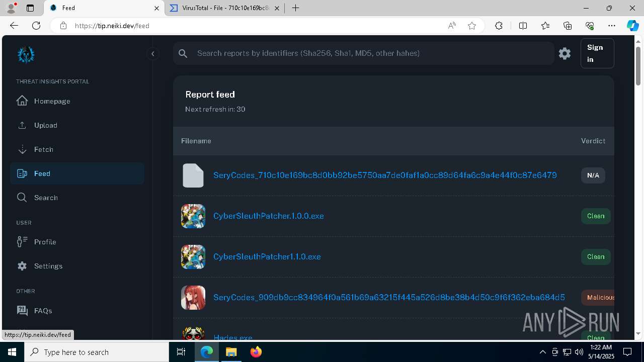Toggle Split screen view

(x=523, y=26)
